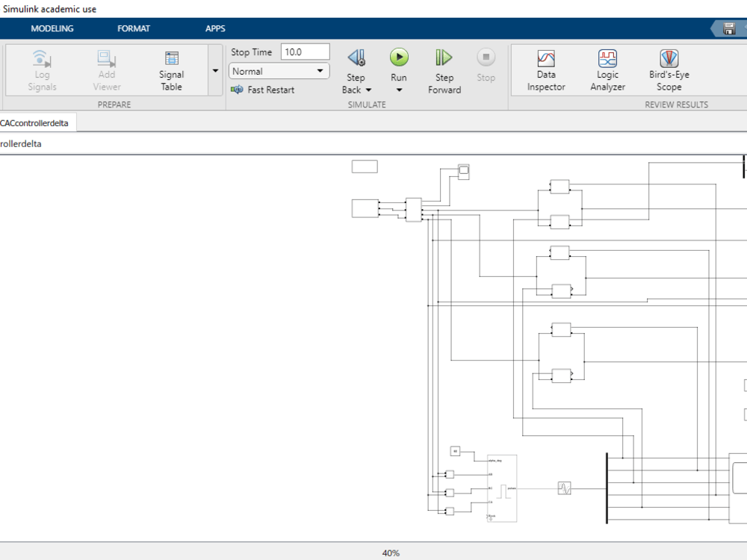Click the vertical bus bar near bottom center

[607, 488]
